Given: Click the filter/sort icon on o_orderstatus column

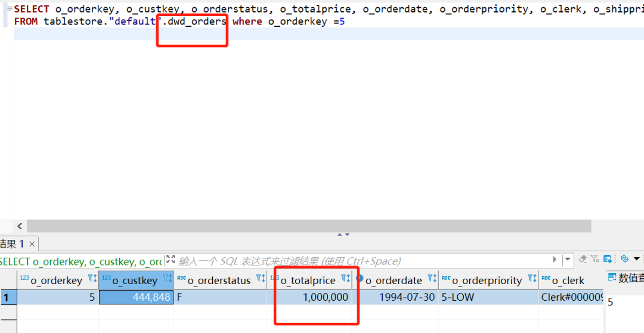Looking at the screenshot, I should point(261,279).
